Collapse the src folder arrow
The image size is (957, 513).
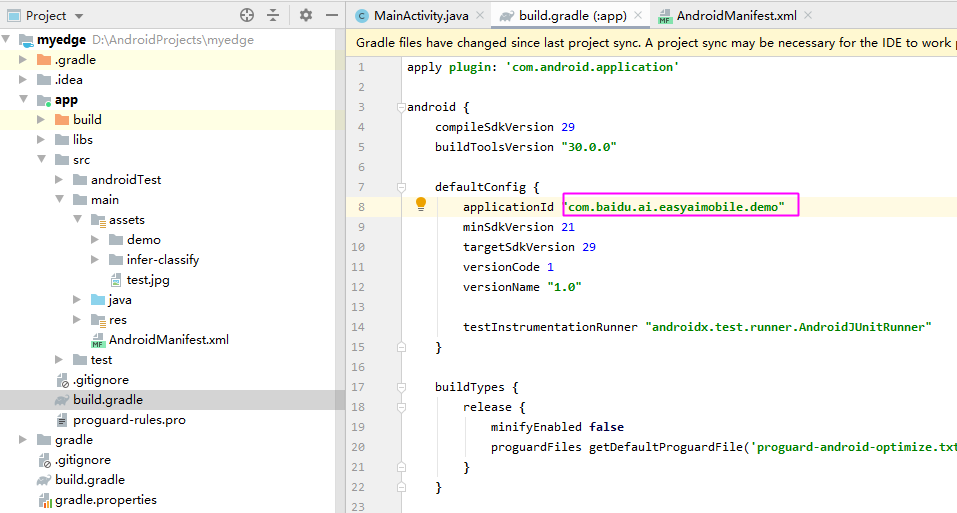coord(42,159)
